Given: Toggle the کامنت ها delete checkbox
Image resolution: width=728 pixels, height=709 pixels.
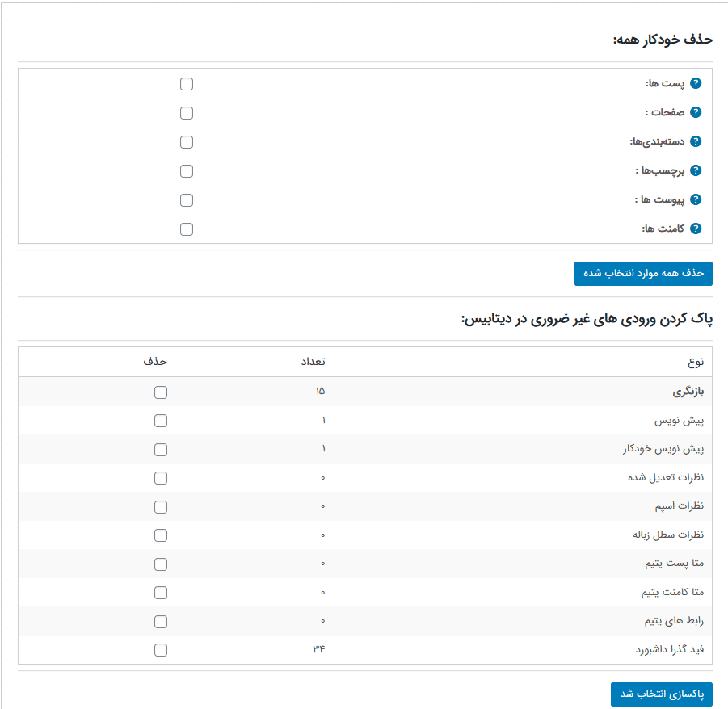Looking at the screenshot, I should 187,229.
